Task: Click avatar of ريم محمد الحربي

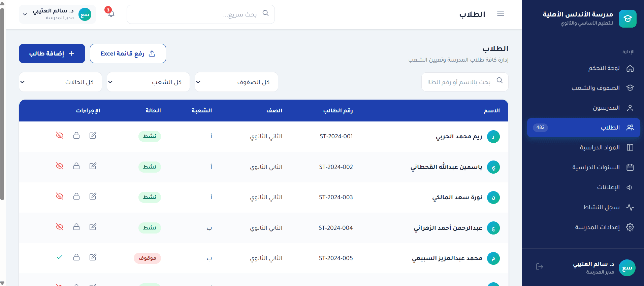Action: [x=493, y=137]
